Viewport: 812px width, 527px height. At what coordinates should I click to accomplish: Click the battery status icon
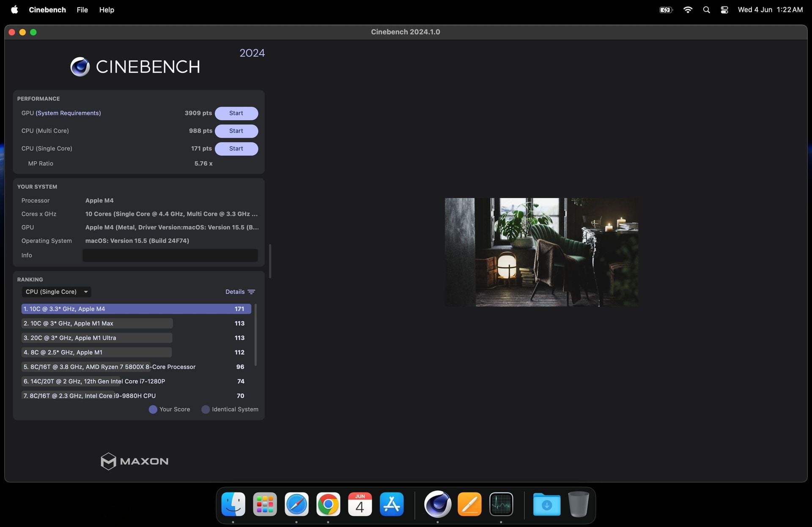pyautogui.click(x=666, y=10)
